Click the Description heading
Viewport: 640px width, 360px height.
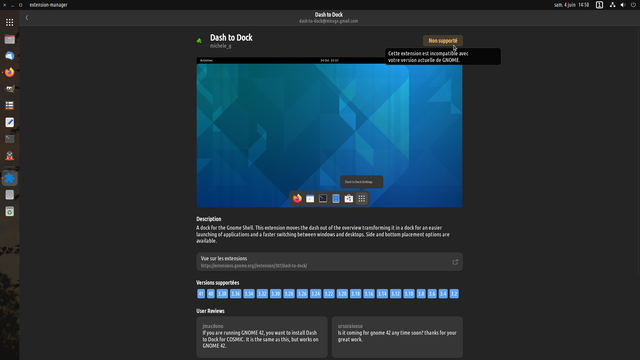pyautogui.click(x=209, y=219)
